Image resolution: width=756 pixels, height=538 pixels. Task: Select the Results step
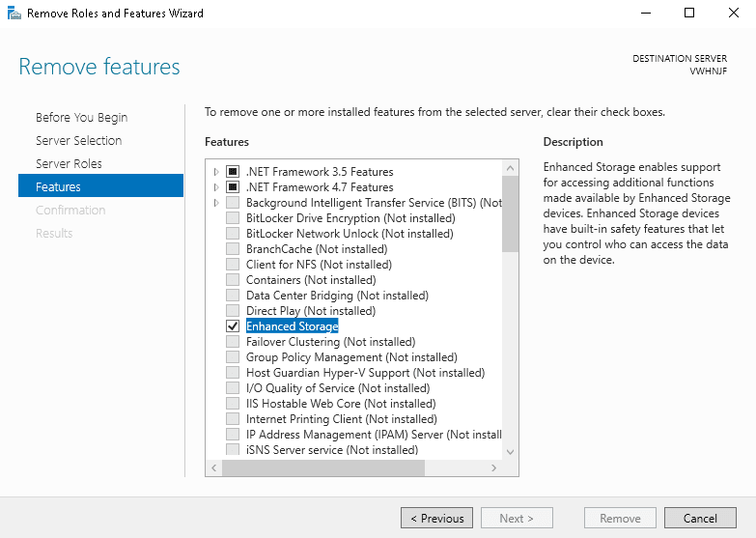tap(54, 233)
